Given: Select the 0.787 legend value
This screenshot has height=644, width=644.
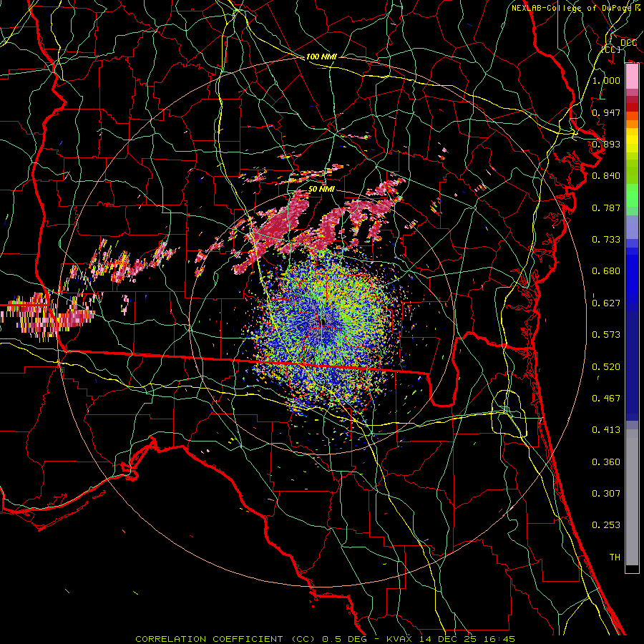Looking at the screenshot, I should pos(606,208).
